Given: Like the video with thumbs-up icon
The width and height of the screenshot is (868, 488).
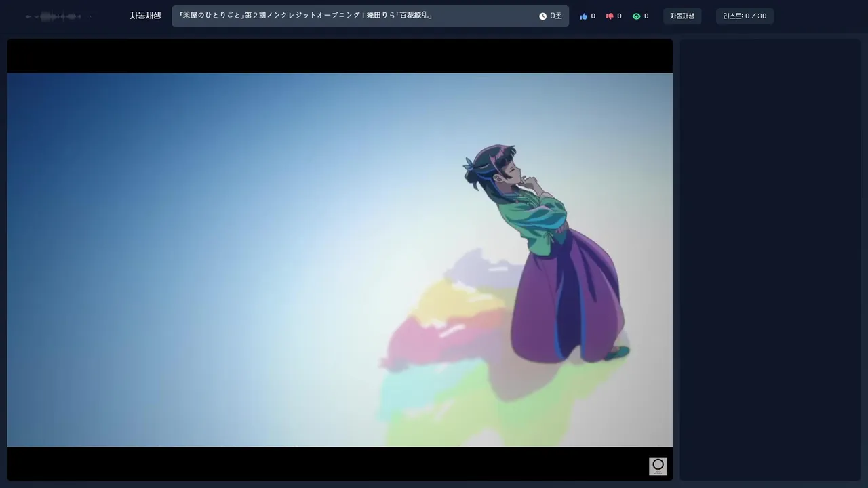Looking at the screenshot, I should pyautogui.click(x=583, y=16).
